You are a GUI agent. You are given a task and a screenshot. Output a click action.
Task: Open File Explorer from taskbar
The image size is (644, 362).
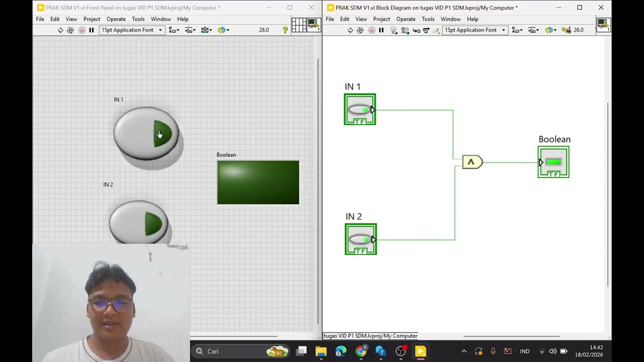coord(321,351)
